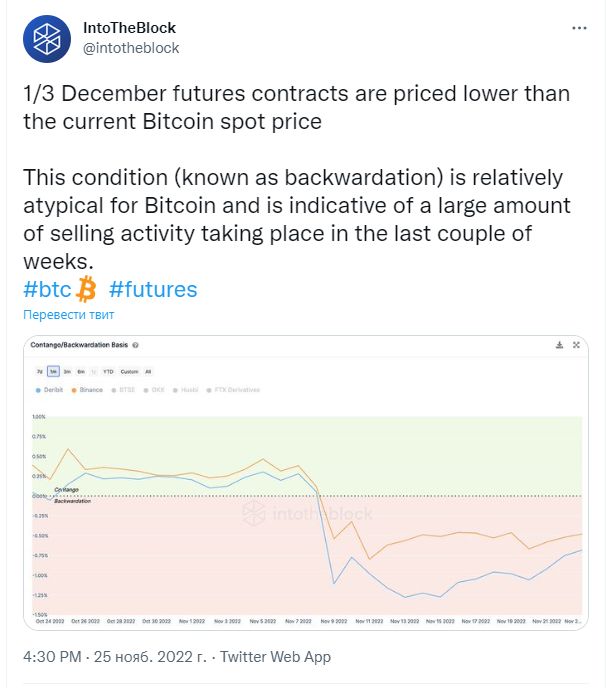The width and height of the screenshot is (606, 688).
Task: Switch chart range to YTD
Action: (x=108, y=371)
